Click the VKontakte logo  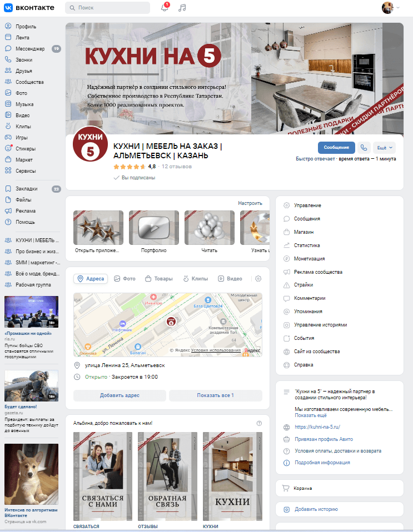pyautogui.click(x=29, y=7)
